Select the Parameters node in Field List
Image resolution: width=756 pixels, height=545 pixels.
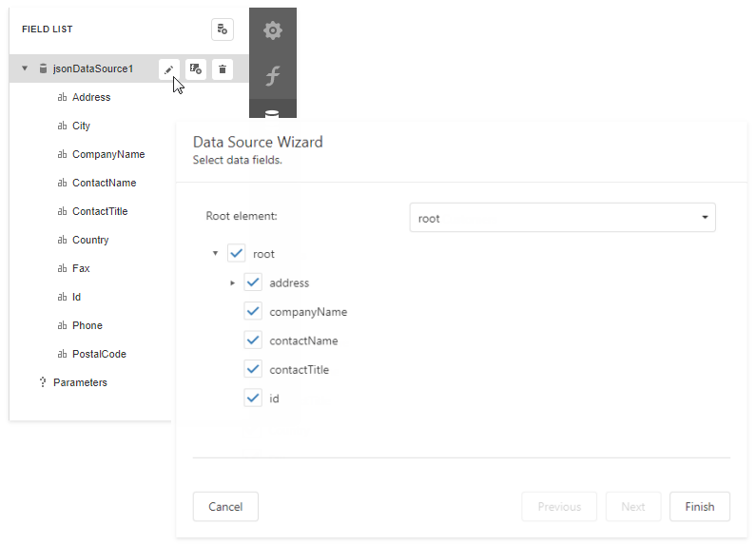pos(80,382)
